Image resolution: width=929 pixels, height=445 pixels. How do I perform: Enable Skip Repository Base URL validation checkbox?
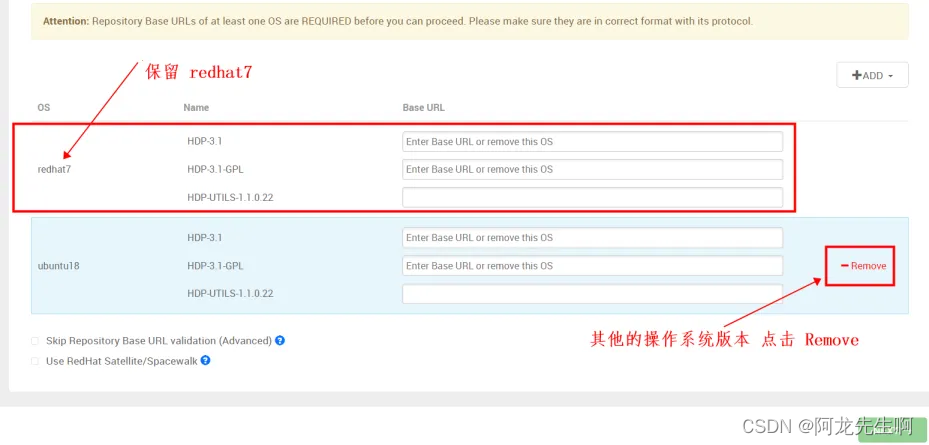pyautogui.click(x=35, y=341)
